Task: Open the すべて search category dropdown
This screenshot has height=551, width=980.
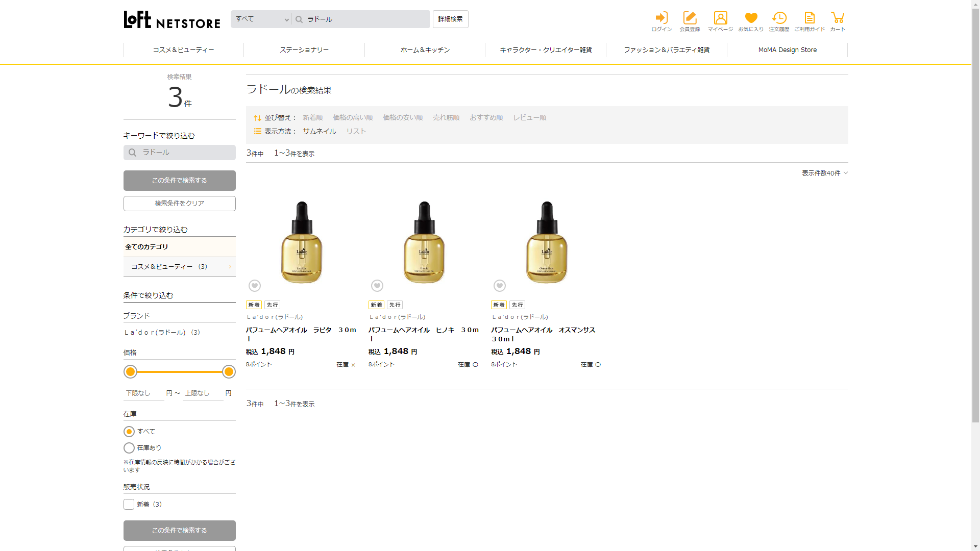Action: [261, 19]
